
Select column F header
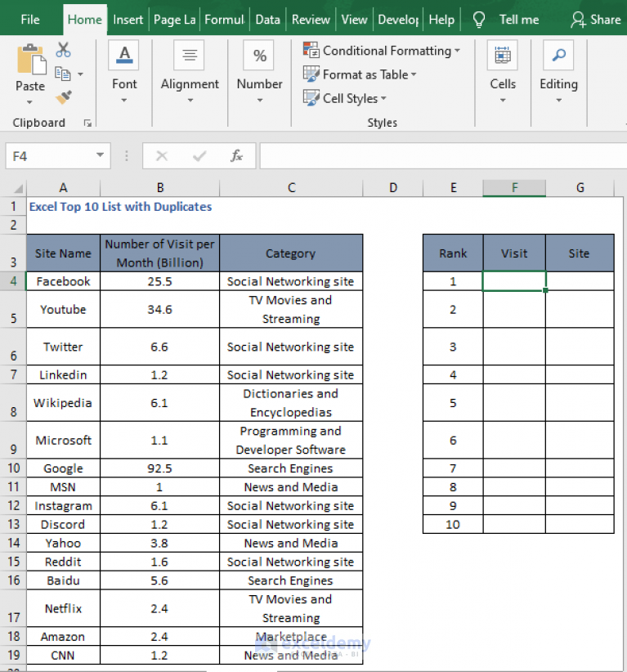coord(514,188)
